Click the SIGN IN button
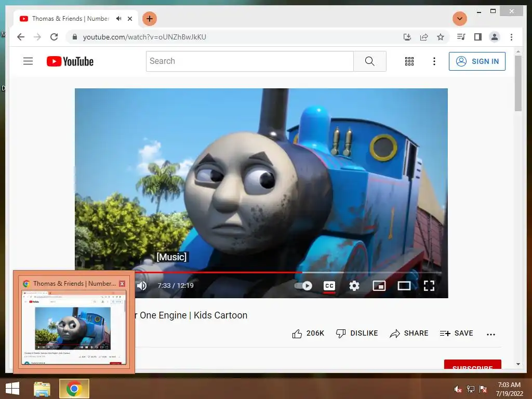The width and height of the screenshot is (532, 399). click(x=477, y=61)
